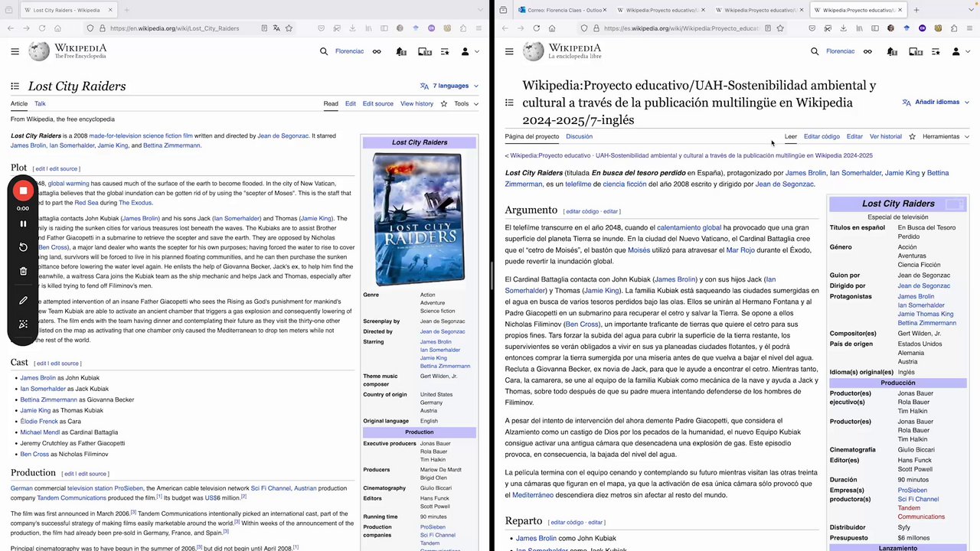The image size is (980, 551).
Task: Open the sidebar toggle in the right browser toolbar
Action: (875, 28)
